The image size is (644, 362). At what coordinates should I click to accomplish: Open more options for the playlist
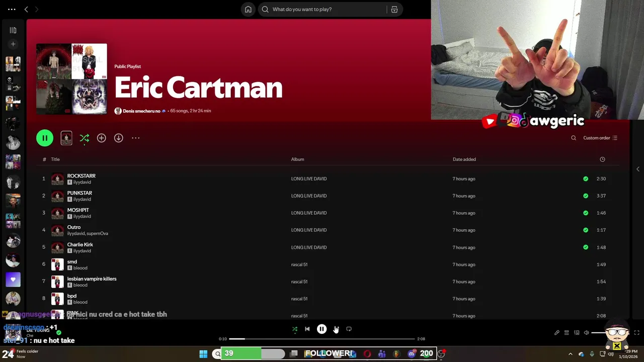pyautogui.click(x=135, y=138)
